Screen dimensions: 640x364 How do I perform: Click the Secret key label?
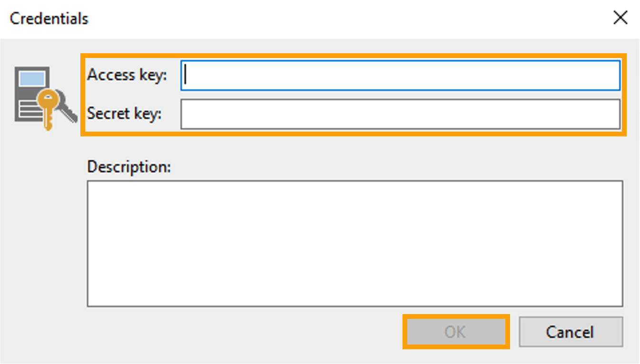[125, 113]
